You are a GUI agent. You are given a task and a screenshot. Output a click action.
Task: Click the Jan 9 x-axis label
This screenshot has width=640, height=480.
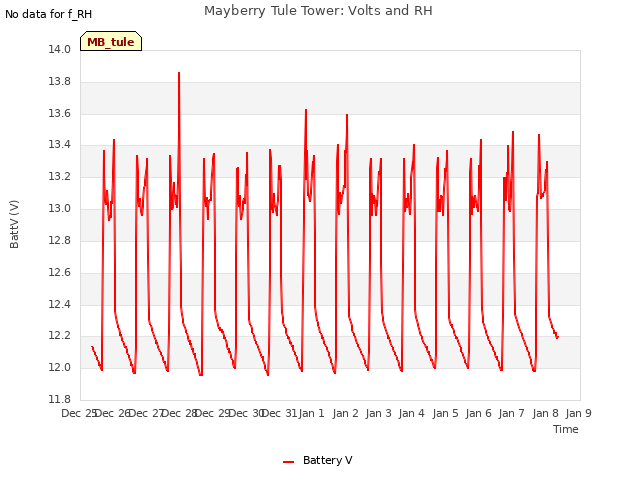[x=578, y=413]
